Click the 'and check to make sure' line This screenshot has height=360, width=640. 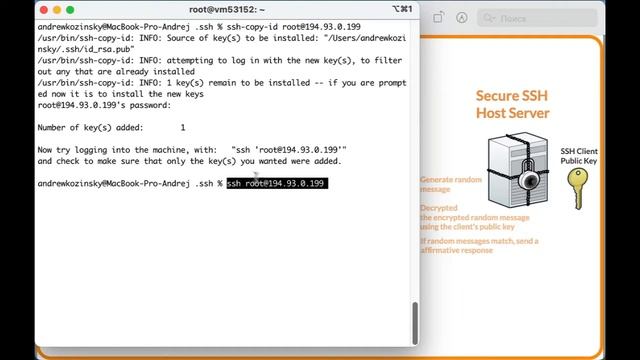pyautogui.click(x=189, y=161)
